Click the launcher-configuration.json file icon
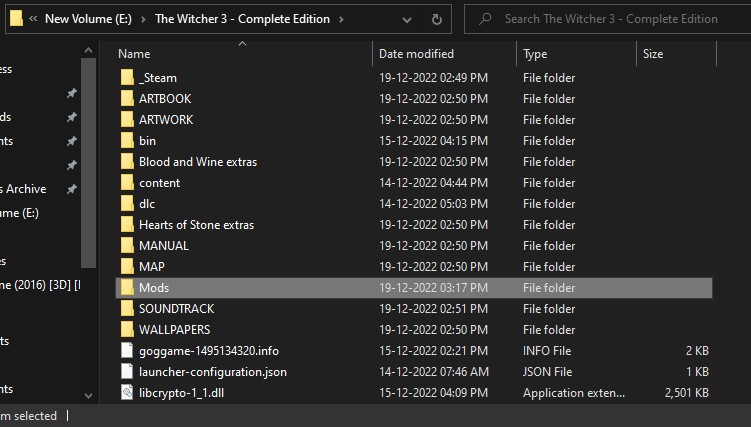Image resolution: width=751 pixels, height=427 pixels. point(127,372)
